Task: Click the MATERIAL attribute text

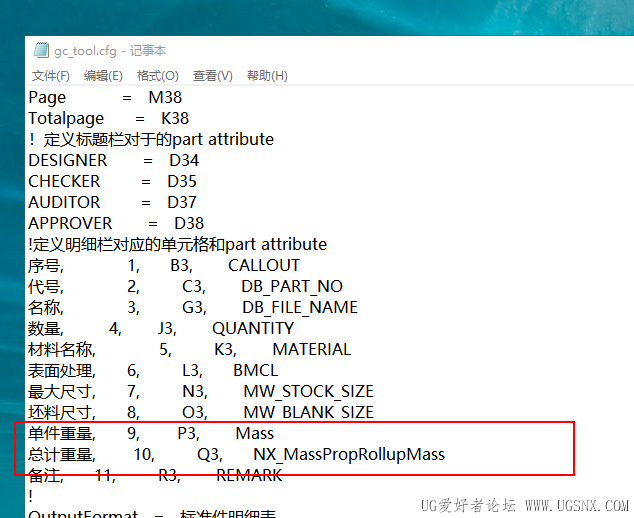Action: [x=312, y=350]
